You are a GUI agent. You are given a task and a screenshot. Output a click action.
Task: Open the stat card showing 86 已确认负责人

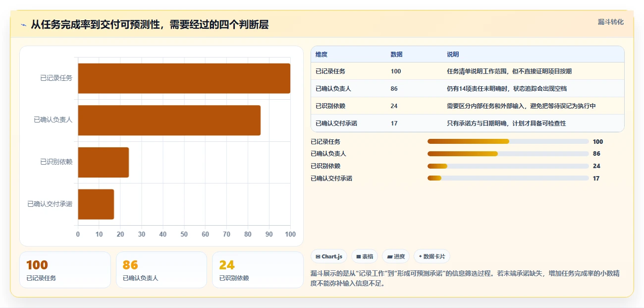coord(161,270)
